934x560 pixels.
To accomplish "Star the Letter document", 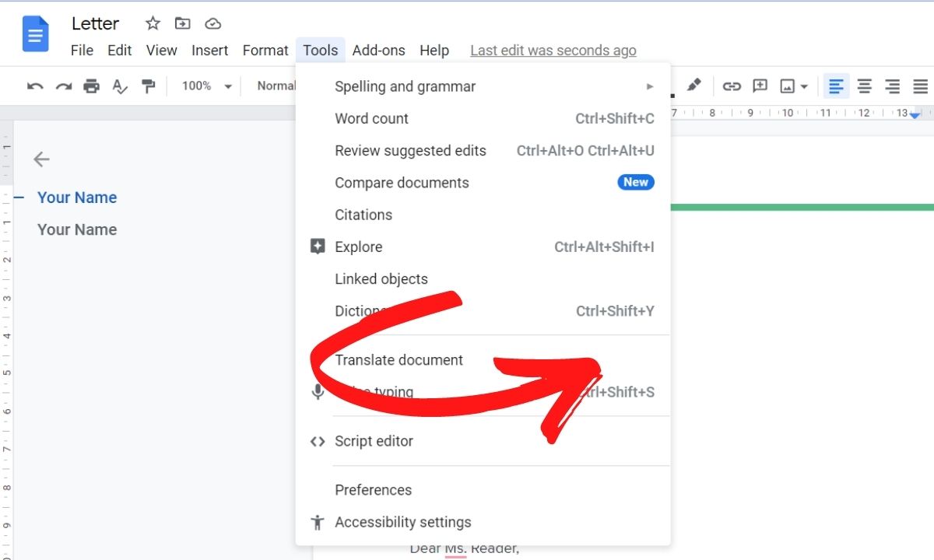I will 153,23.
